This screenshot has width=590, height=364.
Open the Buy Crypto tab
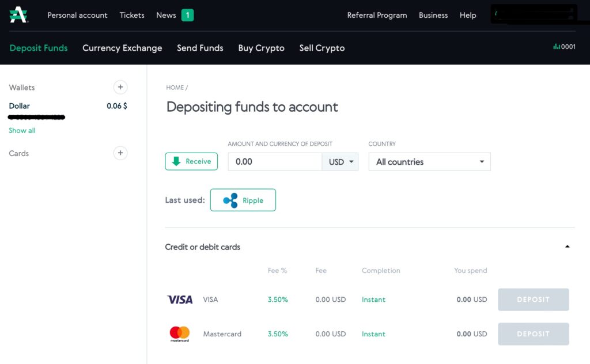click(x=261, y=48)
